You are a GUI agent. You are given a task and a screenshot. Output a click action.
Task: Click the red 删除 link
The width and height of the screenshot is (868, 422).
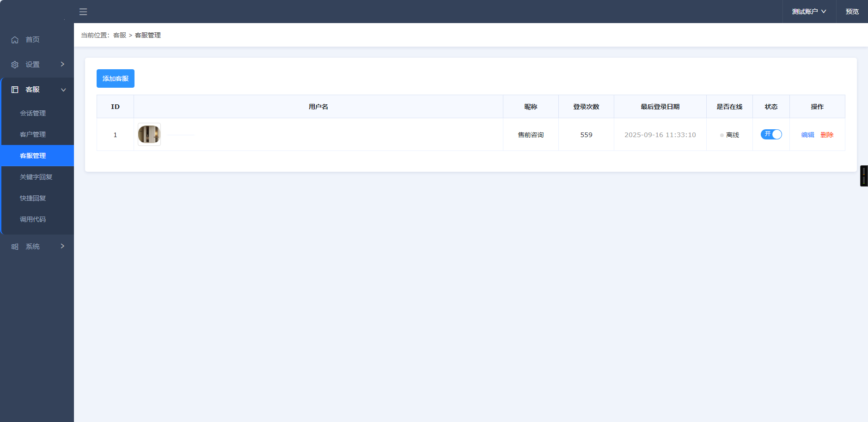pyautogui.click(x=827, y=135)
